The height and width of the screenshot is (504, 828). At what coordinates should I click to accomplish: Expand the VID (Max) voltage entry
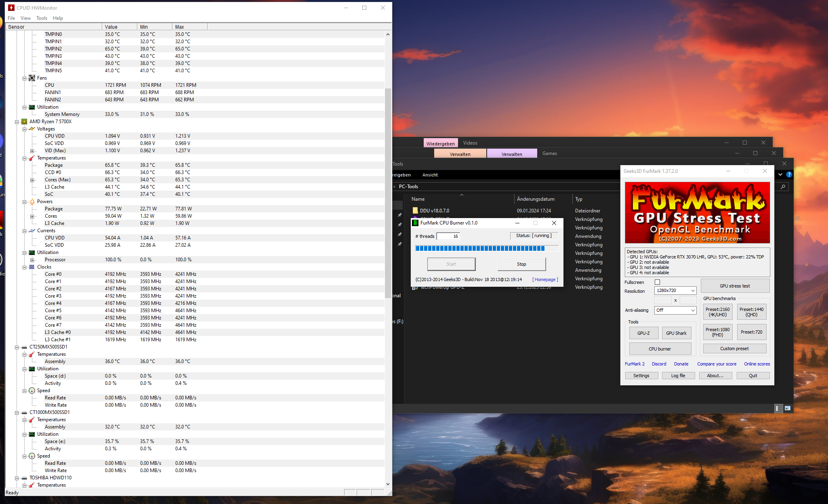coord(32,151)
